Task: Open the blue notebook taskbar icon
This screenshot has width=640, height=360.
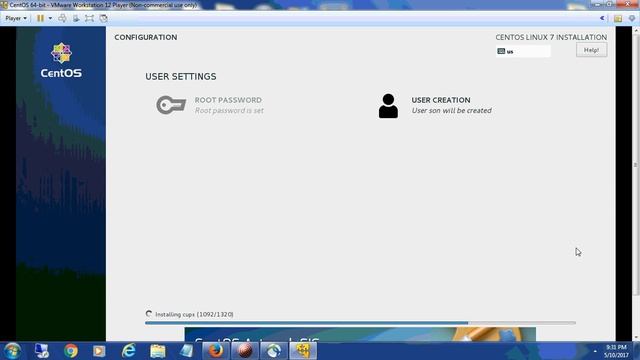Action: [x=187, y=351]
